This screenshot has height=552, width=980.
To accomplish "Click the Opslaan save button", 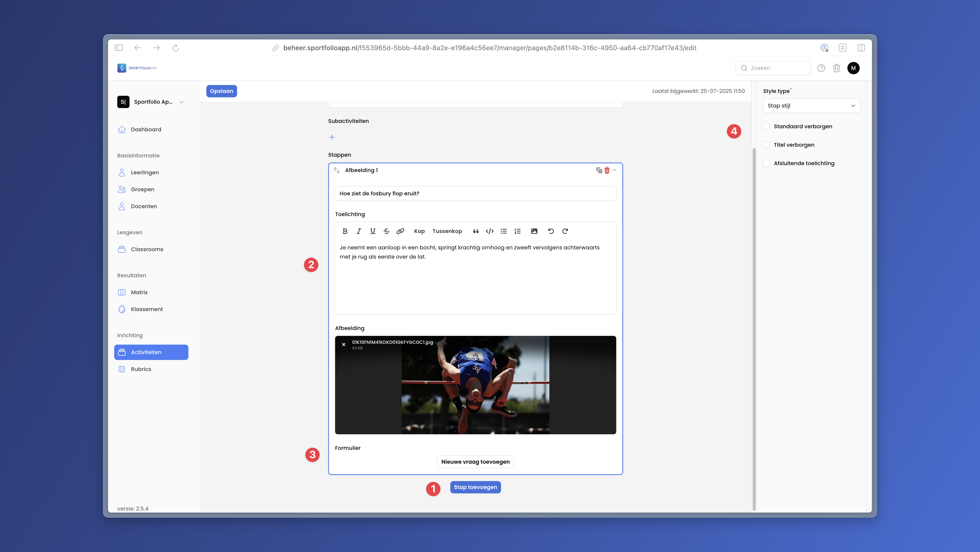I will (x=221, y=91).
